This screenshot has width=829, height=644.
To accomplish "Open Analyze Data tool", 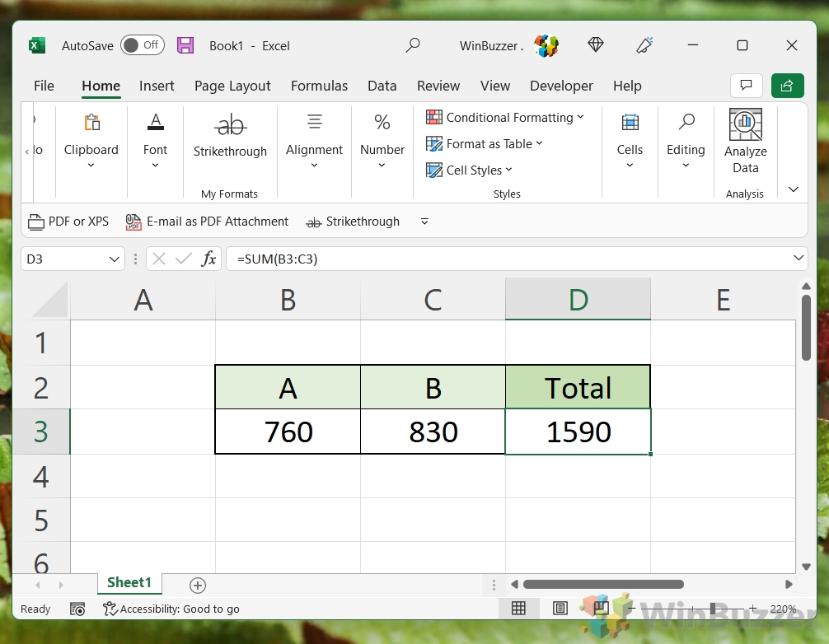I will 746,142.
